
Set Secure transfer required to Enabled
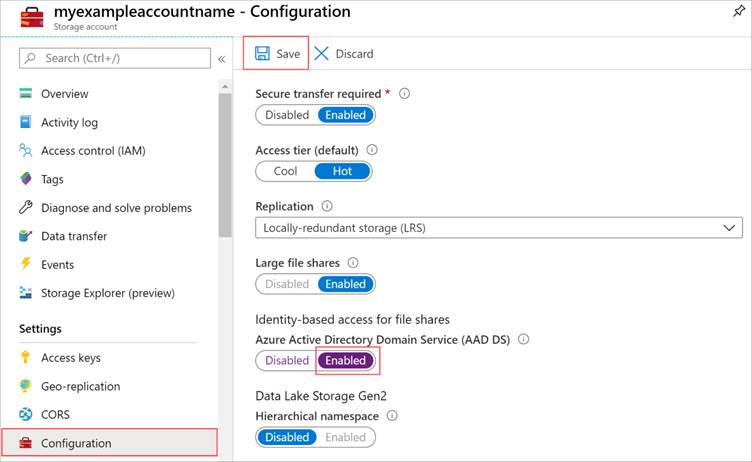[345, 115]
